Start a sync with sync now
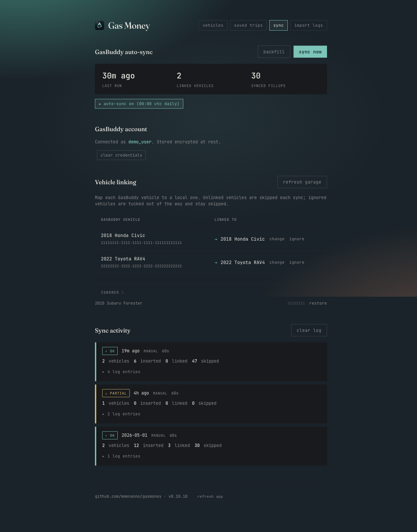The height and width of the screenshot is (532, 417). point(310,52)
